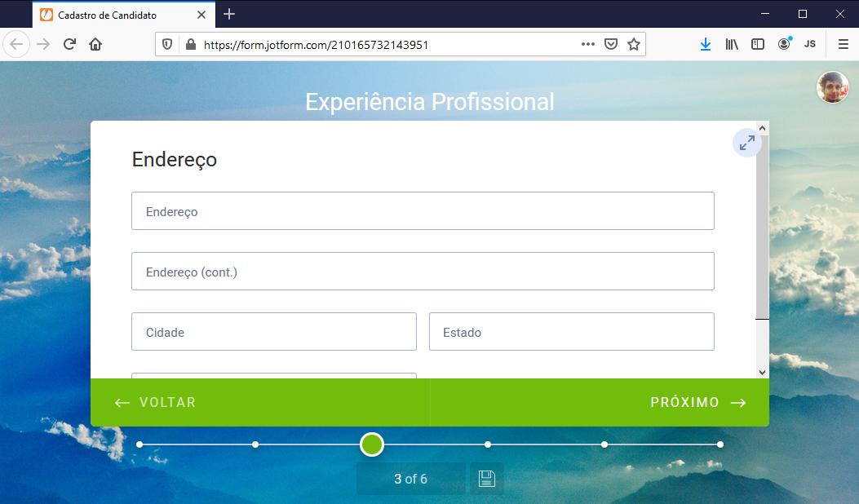Expand form to fullscreen

pos(746,143)
